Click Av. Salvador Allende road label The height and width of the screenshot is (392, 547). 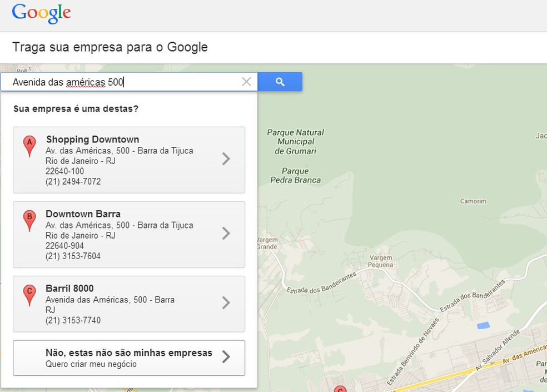tap(498, 350)
